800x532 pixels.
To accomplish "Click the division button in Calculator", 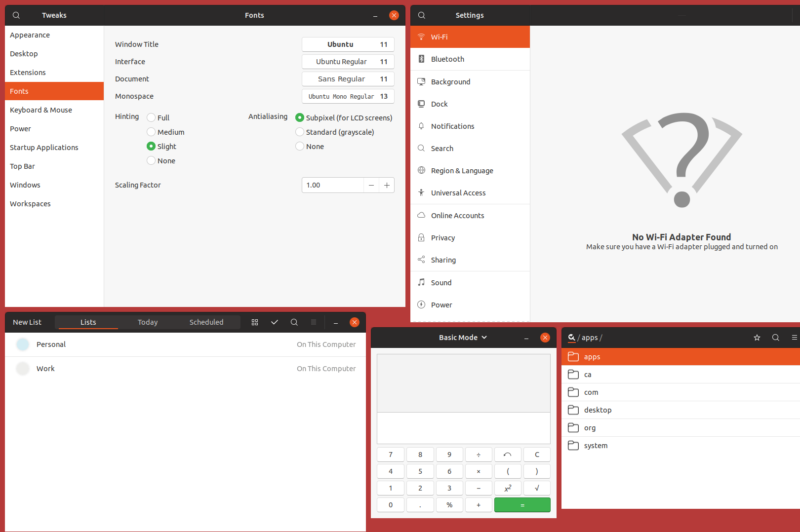I will (479, 455).
